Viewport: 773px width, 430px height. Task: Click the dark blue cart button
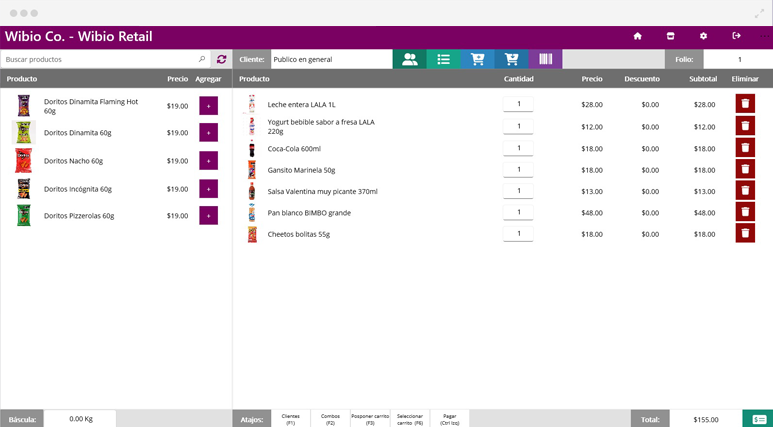point(511,59)
